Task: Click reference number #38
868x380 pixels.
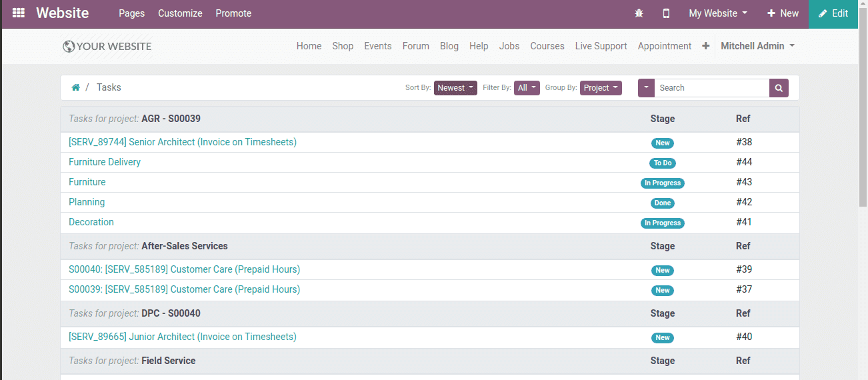Action: pyautogui.click(x=744, y=142)
